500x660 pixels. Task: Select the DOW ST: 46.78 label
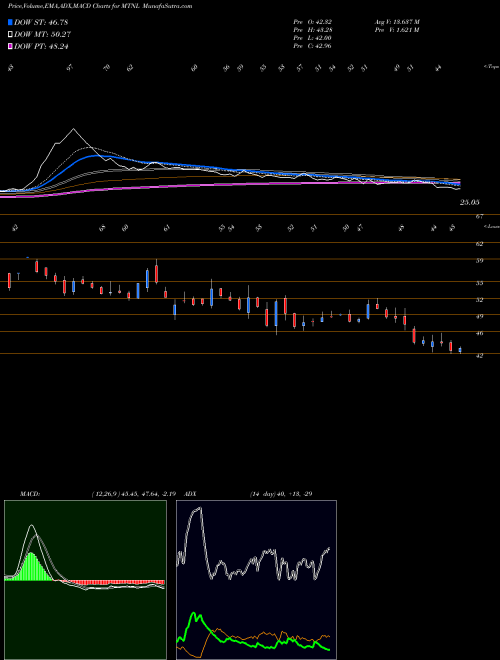41,22
